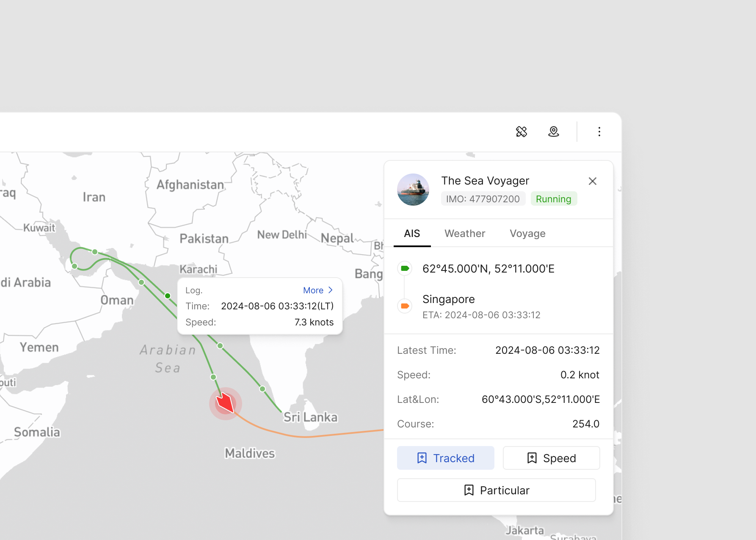This screenshot has height=540, width=756.
Task: Expand log details via More link
Action: pyautogui.click(x=318, y=290)
